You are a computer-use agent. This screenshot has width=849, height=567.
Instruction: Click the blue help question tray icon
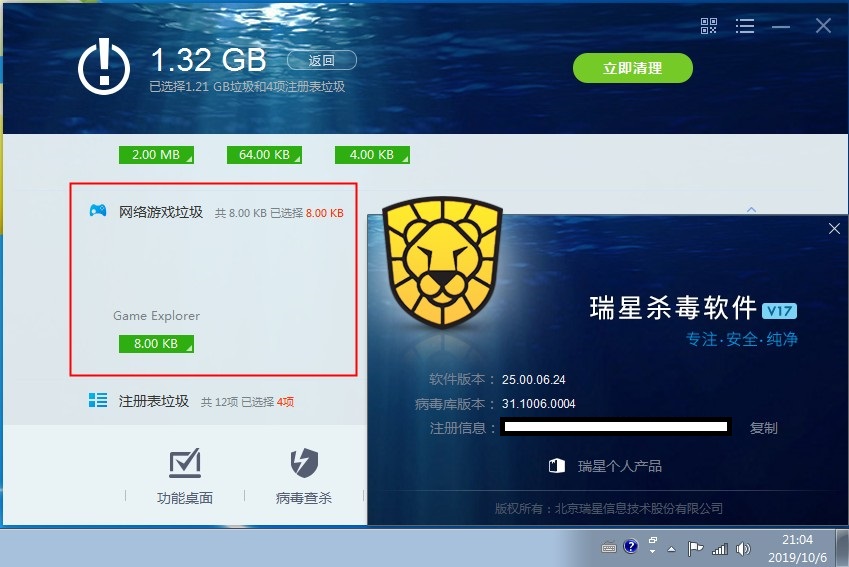(x=630, y=546)
